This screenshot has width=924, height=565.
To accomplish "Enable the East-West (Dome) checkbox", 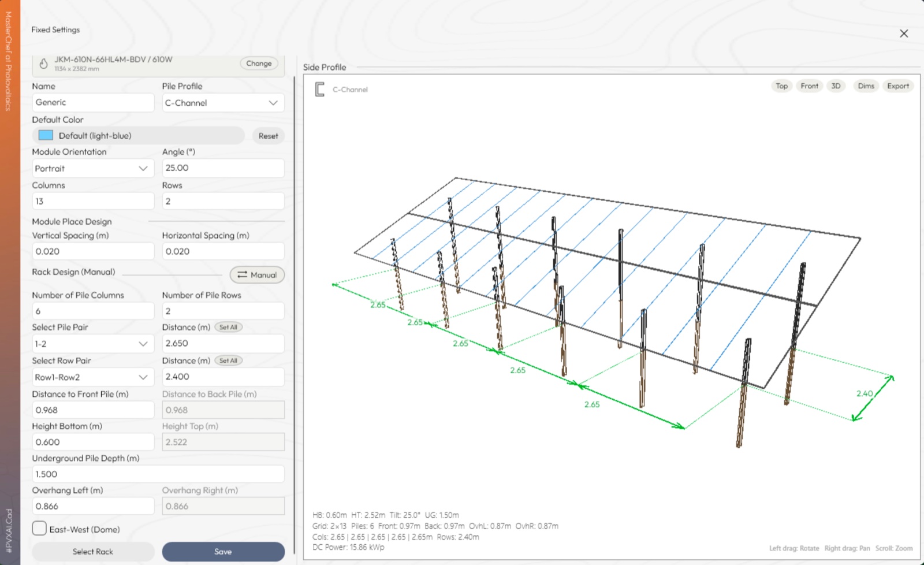I will tap(39, 529).
